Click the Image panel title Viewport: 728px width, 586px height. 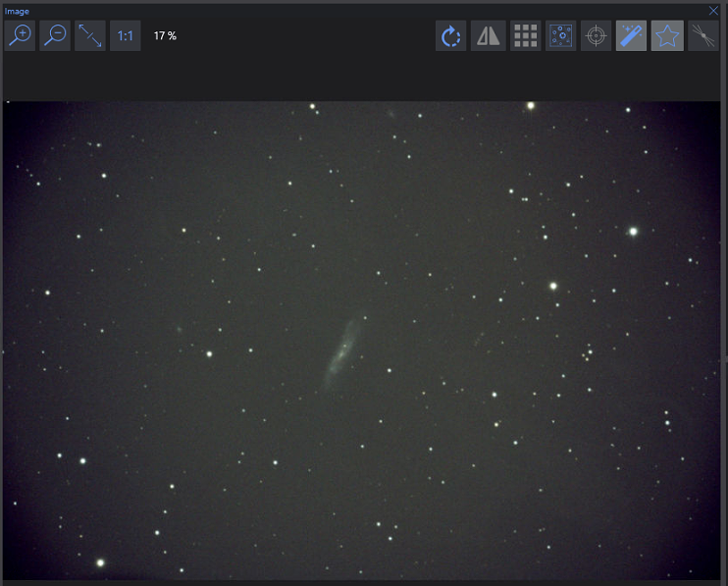(x=17, y=11)
